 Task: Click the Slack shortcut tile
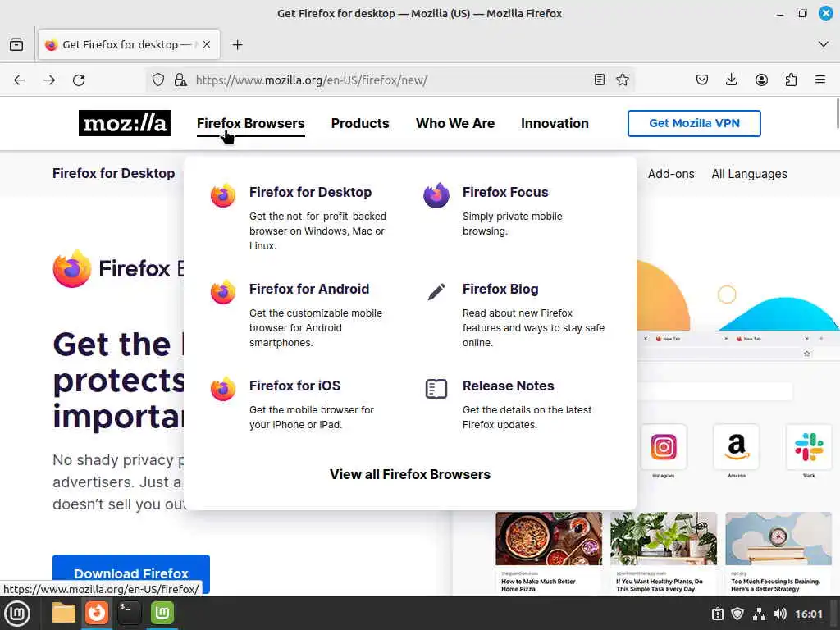click(809, 447)
